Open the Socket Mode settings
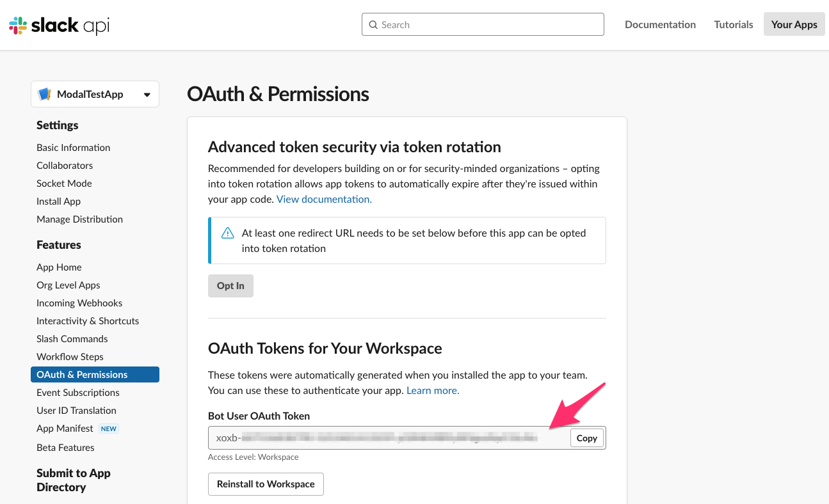 (64, 183)
